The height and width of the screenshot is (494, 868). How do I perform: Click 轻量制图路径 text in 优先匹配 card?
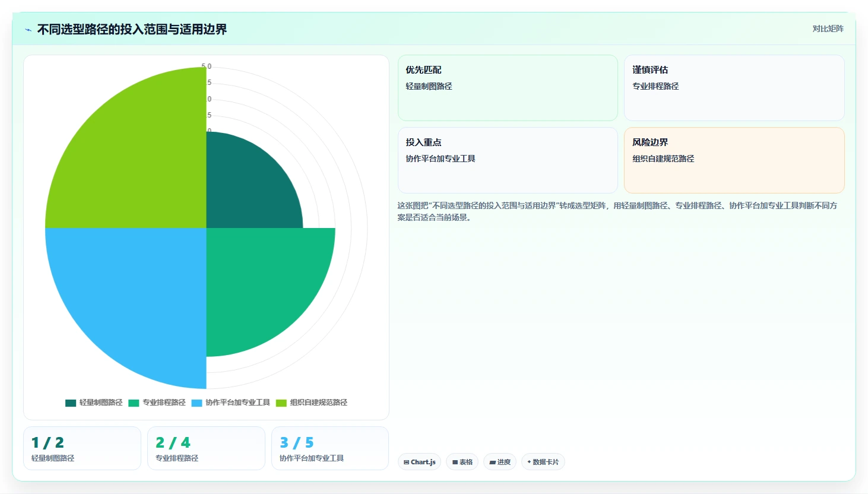tap(429, 86)
